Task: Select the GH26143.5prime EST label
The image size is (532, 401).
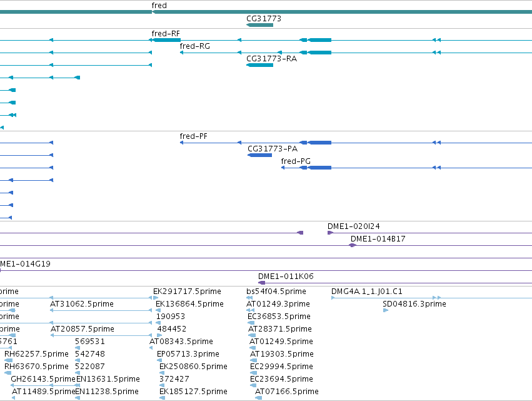Action: (43, 379)
